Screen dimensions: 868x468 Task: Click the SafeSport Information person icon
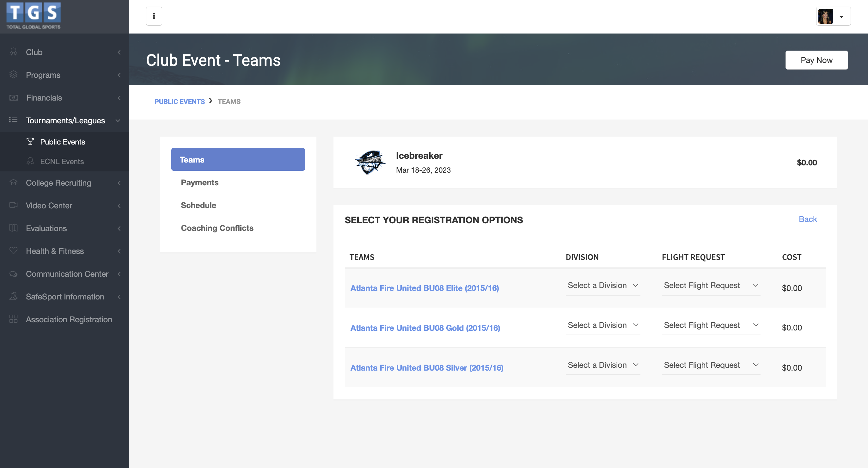pos(14,296)
